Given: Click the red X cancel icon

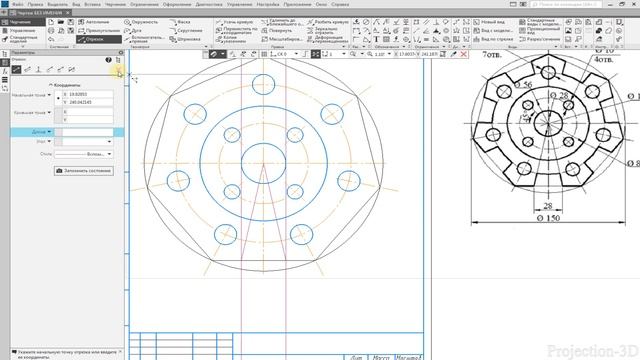Looking at the screenshot, I should pos(464,54).
